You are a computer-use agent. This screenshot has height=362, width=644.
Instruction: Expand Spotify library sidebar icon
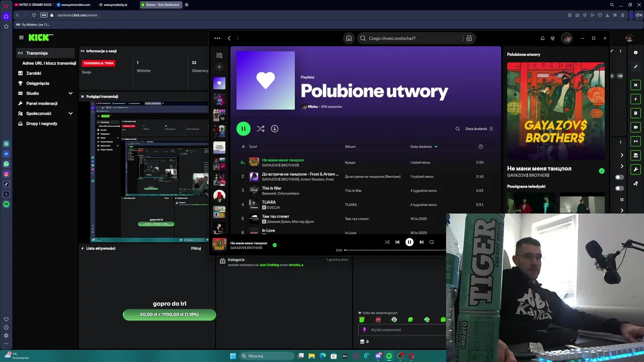219,55
